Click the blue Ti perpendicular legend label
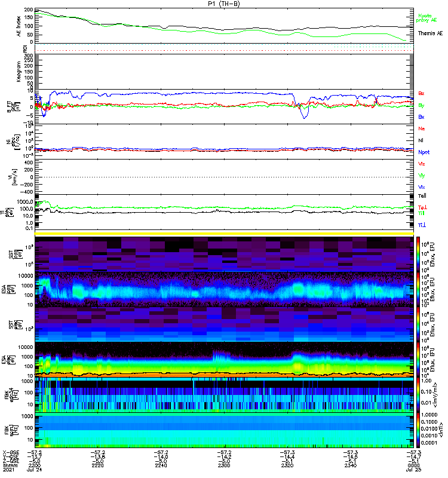The height and width of the screenshot is (478, 448). [x=422, y=225]
